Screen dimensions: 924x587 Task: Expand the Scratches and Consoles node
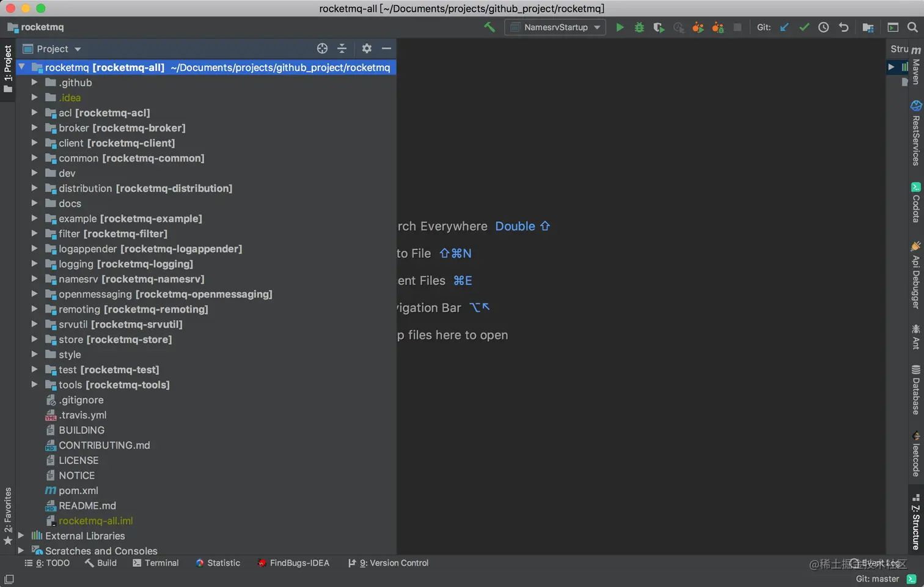tap(21, 550)
